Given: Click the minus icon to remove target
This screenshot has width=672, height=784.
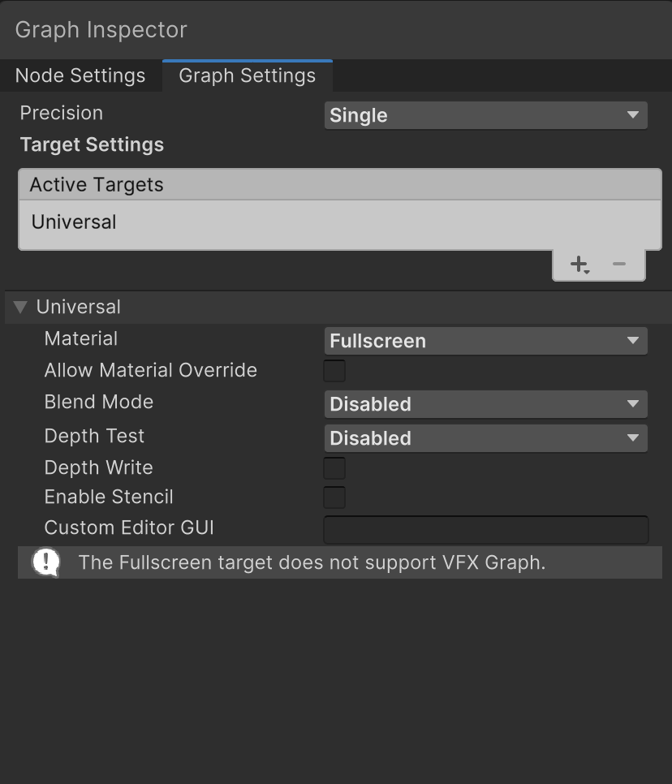Looking at the screenshot, I should (619, 265).
